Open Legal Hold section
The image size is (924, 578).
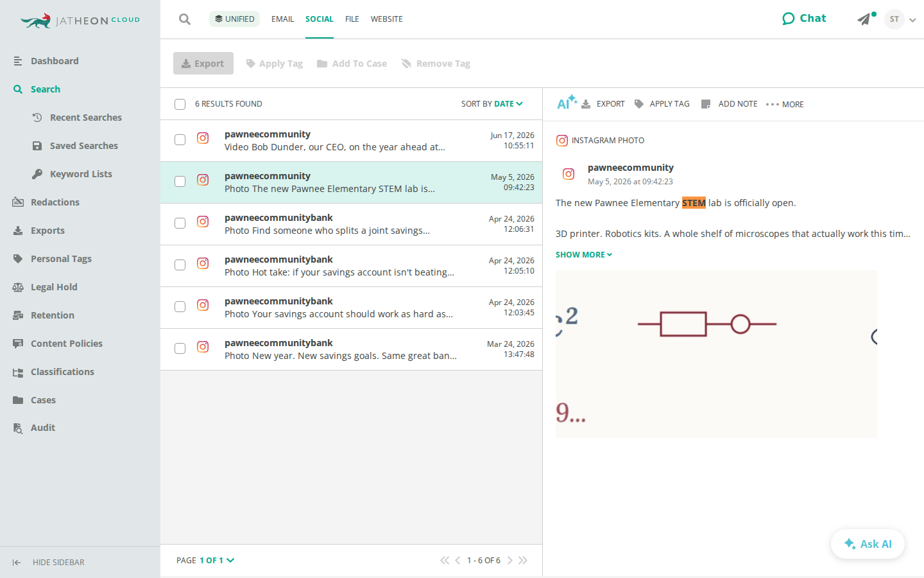point(54,287)
